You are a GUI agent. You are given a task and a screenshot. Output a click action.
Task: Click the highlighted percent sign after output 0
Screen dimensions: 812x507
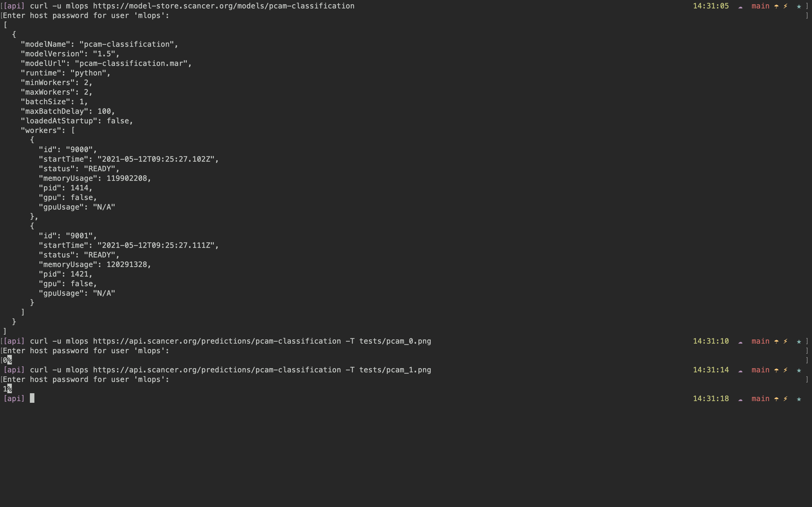click(x=9, y=360)
